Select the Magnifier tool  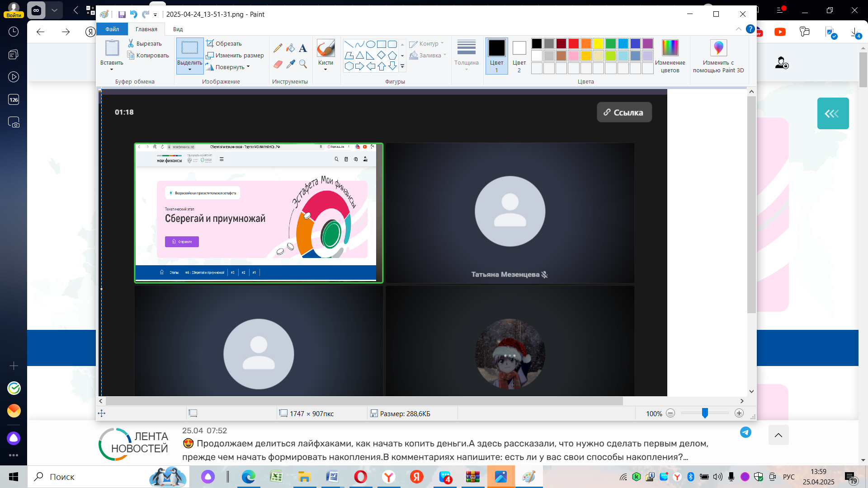[303, 64]
